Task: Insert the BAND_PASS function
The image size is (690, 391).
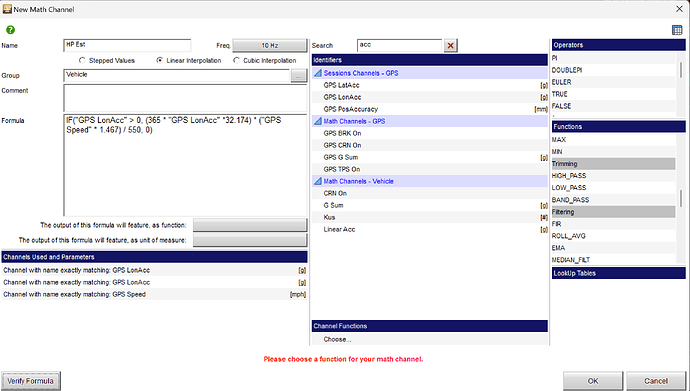Action: pyautogui.click(x=613, y=200)
